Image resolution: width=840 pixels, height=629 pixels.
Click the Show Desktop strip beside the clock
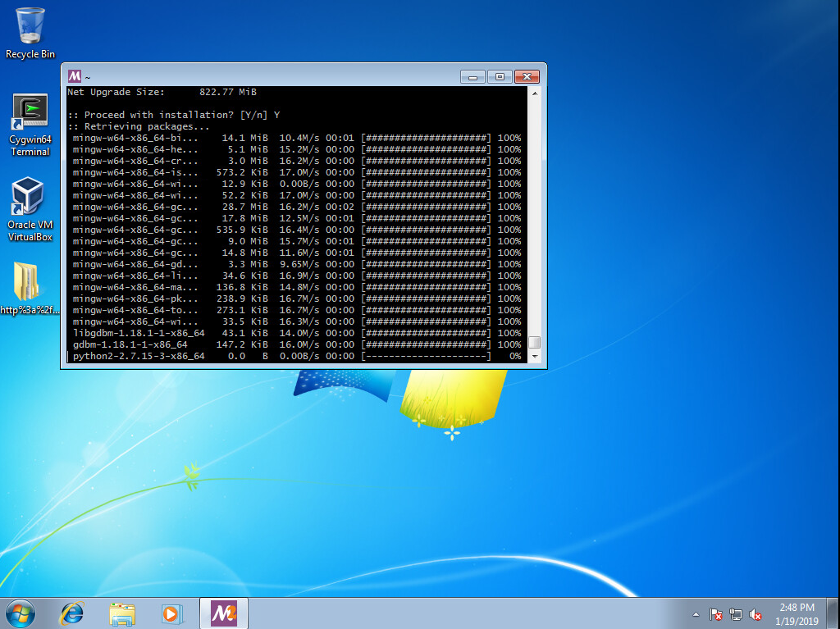[x=834, y=613]
